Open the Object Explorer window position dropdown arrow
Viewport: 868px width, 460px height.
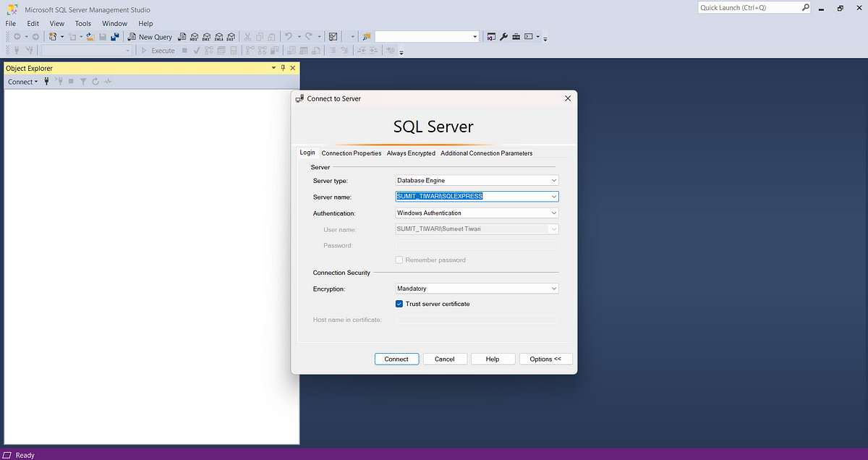[273, 68]
